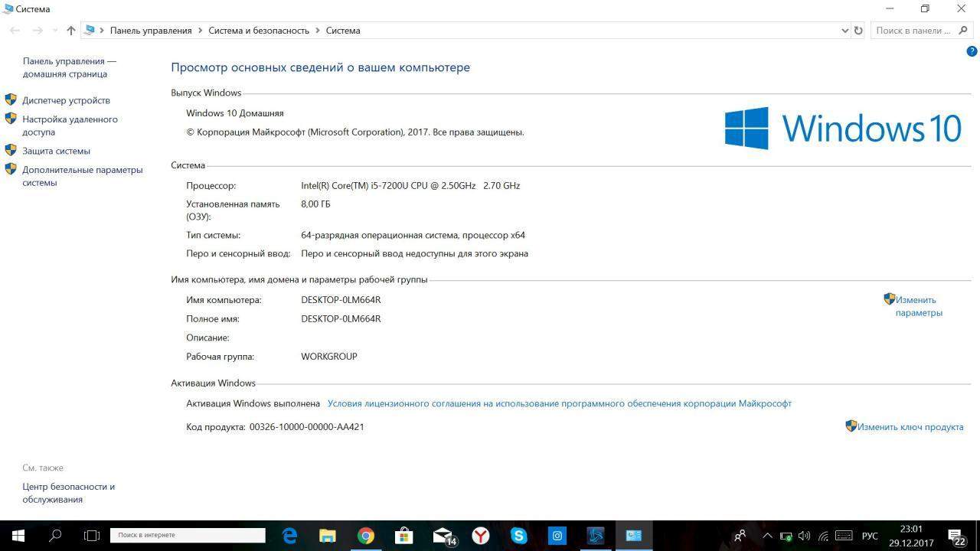
Task: Click shield icon beside Изменить параметры
Action: pos(889,299)
